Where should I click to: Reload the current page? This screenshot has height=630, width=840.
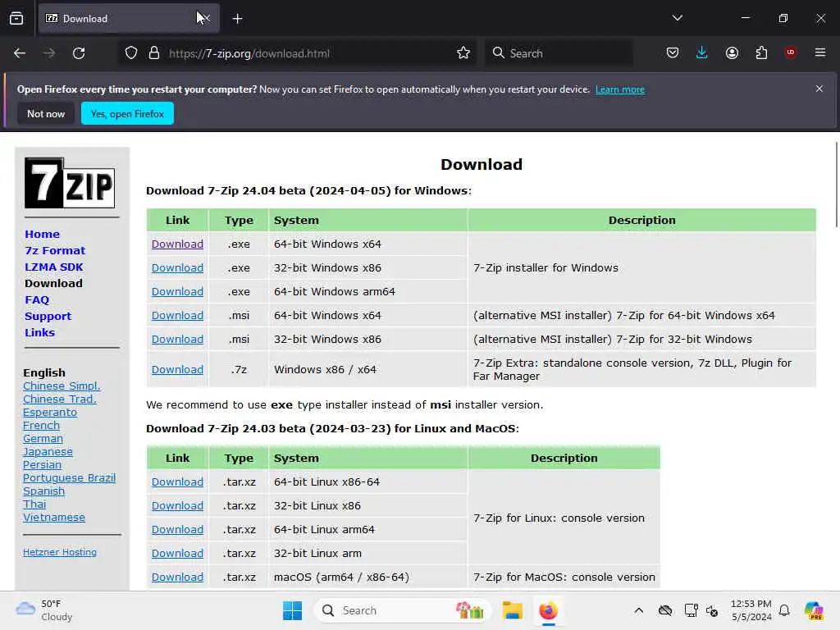pos(79,53)
